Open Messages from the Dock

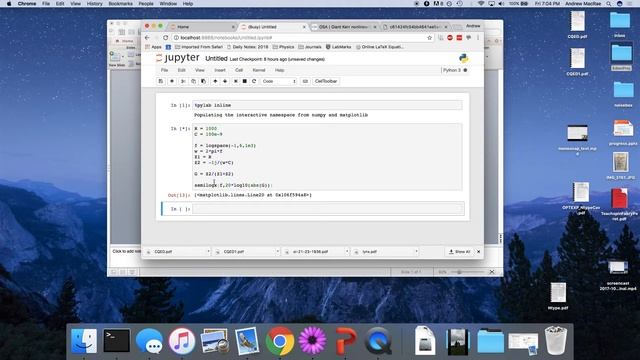[x=149, y=340]
